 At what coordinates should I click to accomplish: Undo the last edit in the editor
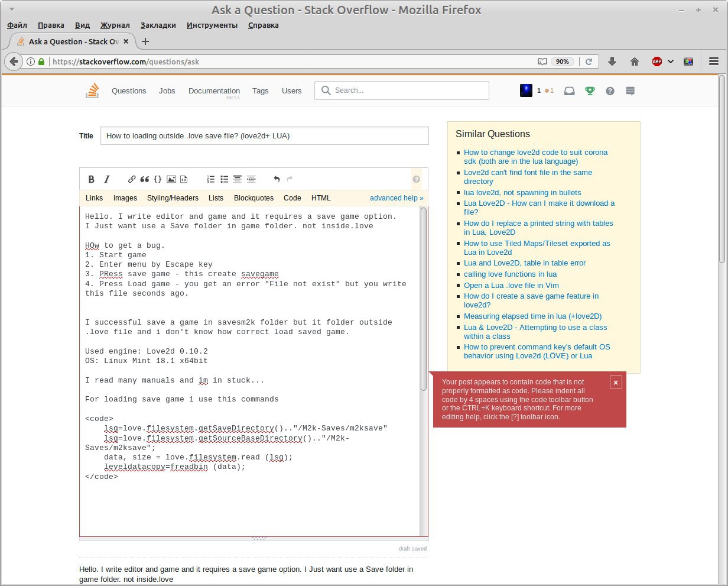point(277,179)
